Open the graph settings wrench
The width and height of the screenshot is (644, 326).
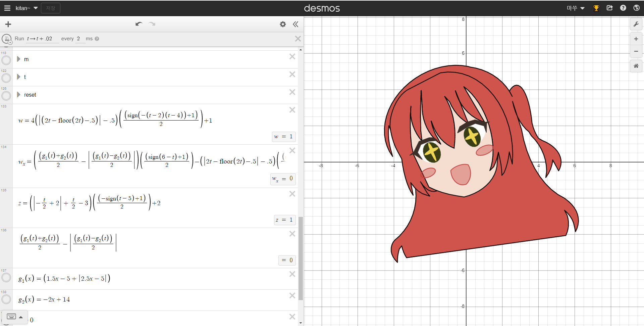coord(636,24)
